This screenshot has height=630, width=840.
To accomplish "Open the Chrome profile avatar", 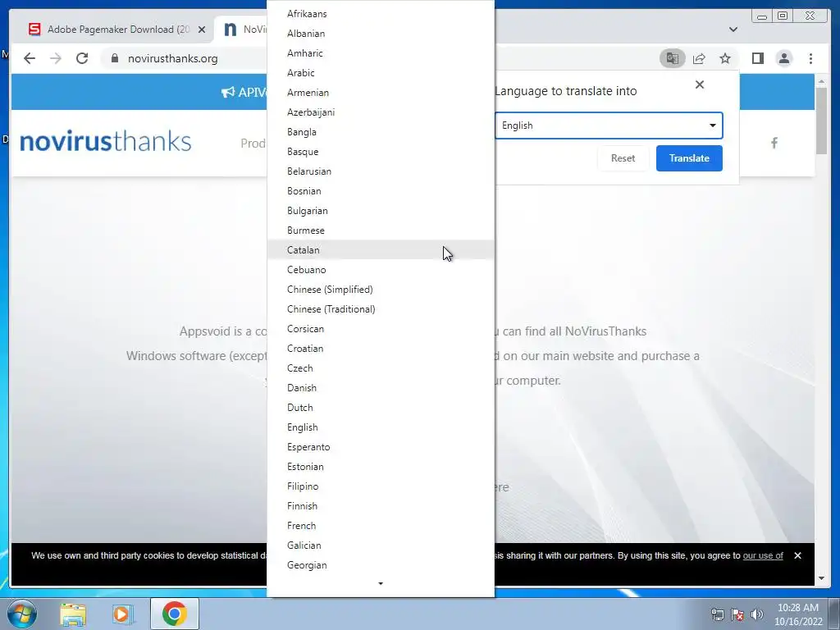I will [x=783, y=58].
